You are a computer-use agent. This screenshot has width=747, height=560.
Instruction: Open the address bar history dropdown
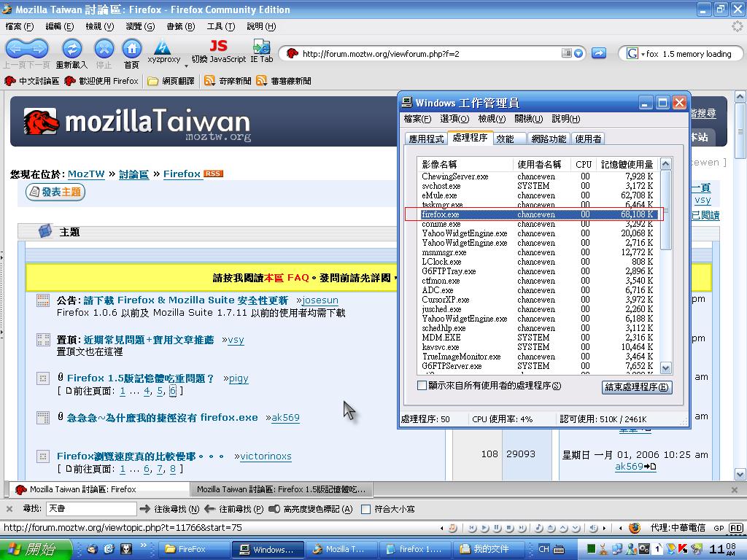578,53
